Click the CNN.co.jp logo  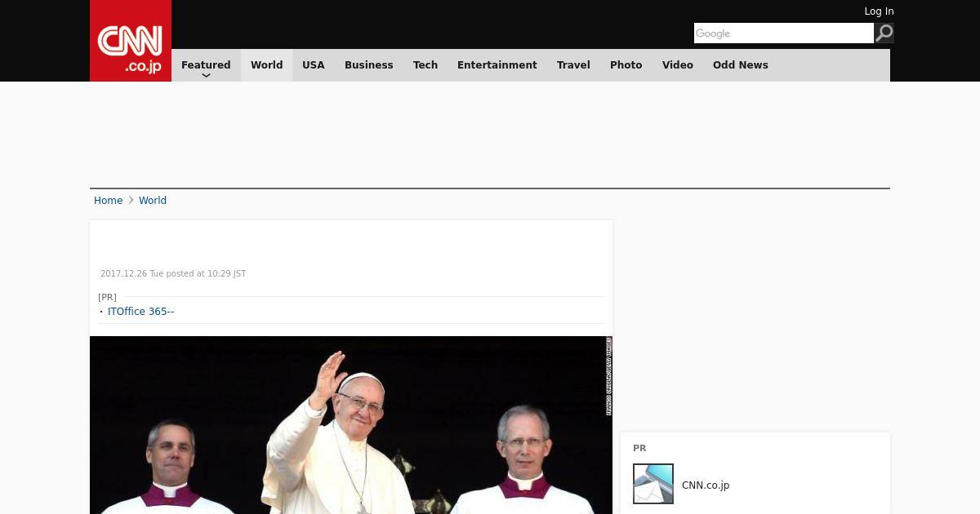click(131, 41)
